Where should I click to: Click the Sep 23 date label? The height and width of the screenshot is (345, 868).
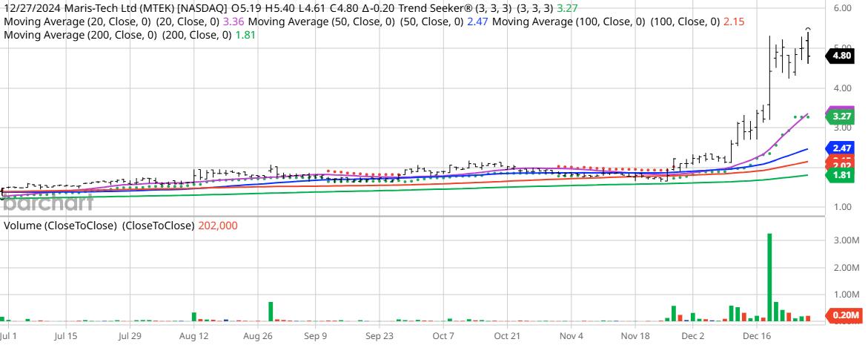click(x=380, y=335)
